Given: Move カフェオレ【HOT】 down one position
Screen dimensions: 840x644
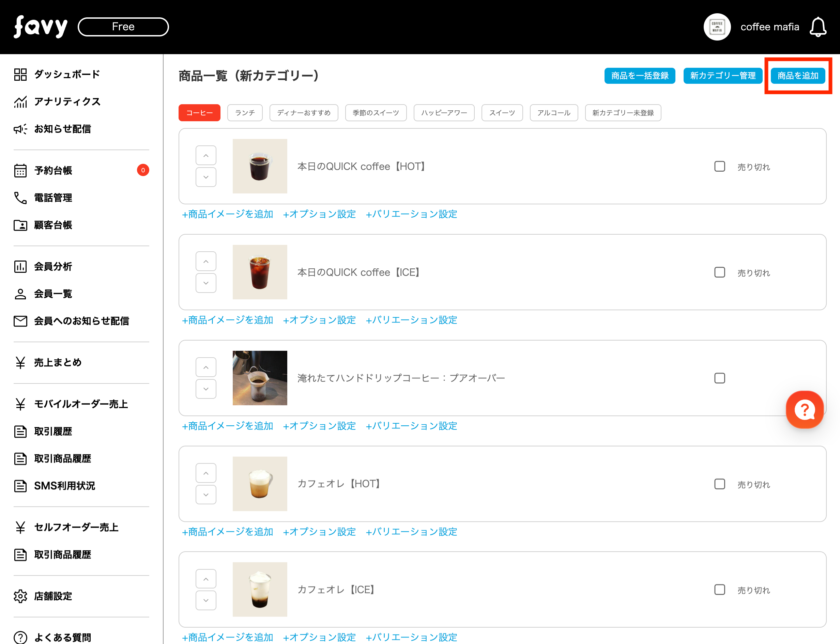Looking at the screenshot, I should (206, 494).
